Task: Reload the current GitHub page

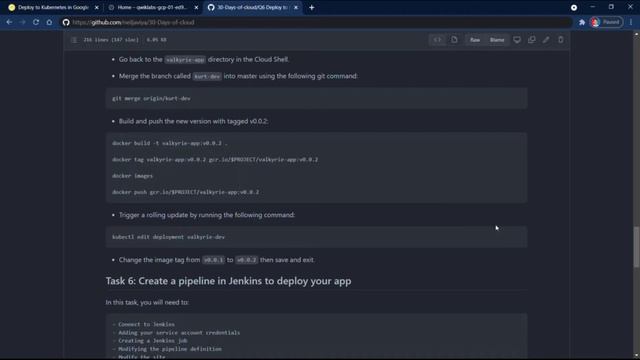Action: click(36, 22)
